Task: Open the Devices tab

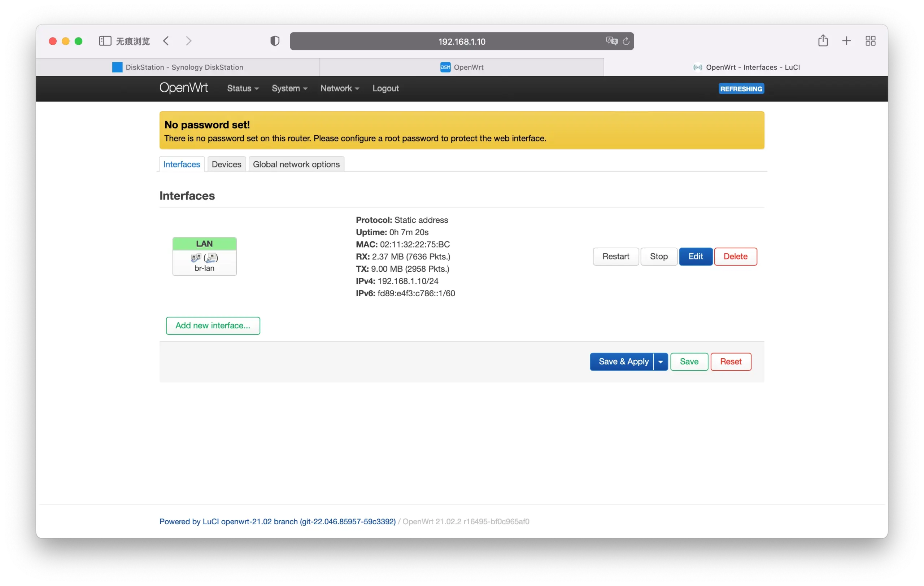Action: coord(226,165)
